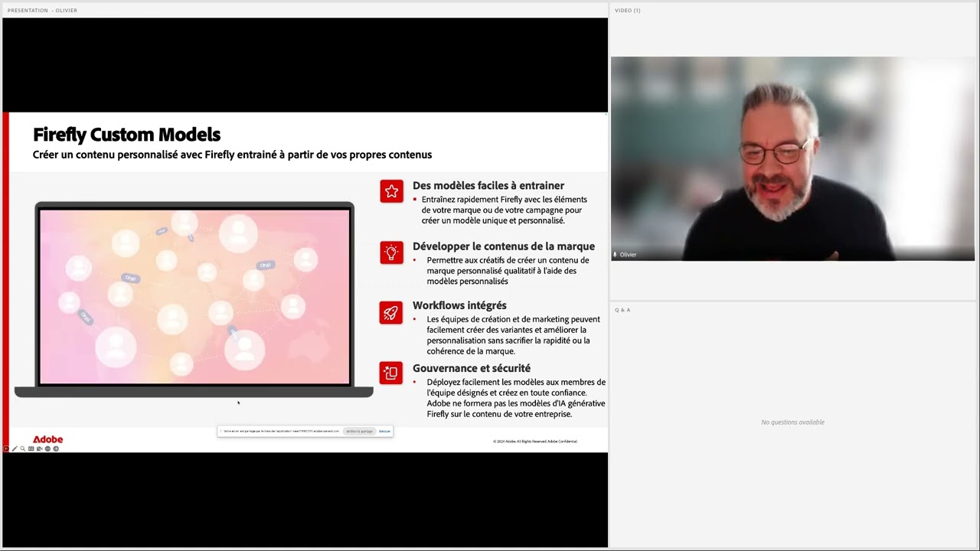980x551 pixels.
Task: Click the rocket icon for workflows
Action: click(391, 312)
